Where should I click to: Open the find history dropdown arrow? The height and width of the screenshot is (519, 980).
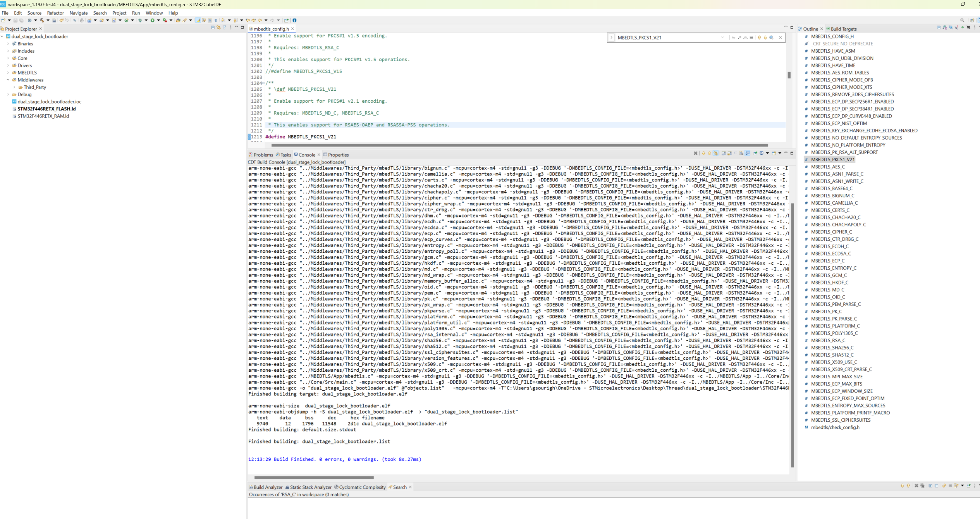[x=722, y=38]
